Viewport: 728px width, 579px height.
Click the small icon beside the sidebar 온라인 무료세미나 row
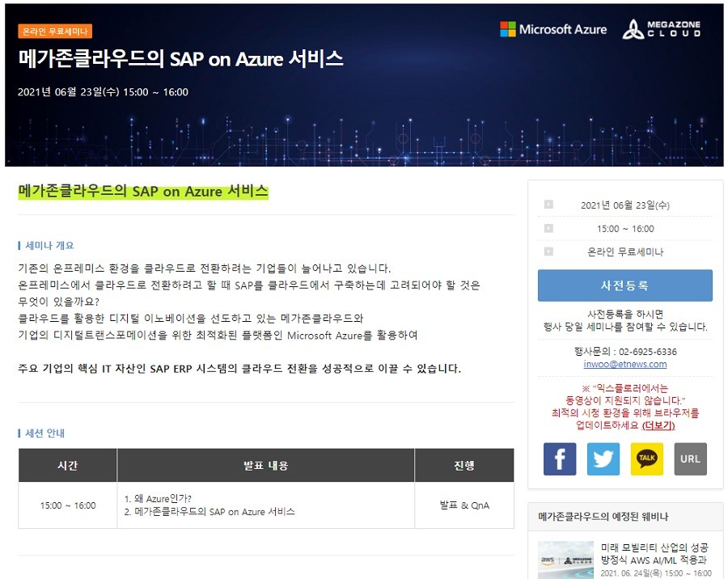pos(548,251)
